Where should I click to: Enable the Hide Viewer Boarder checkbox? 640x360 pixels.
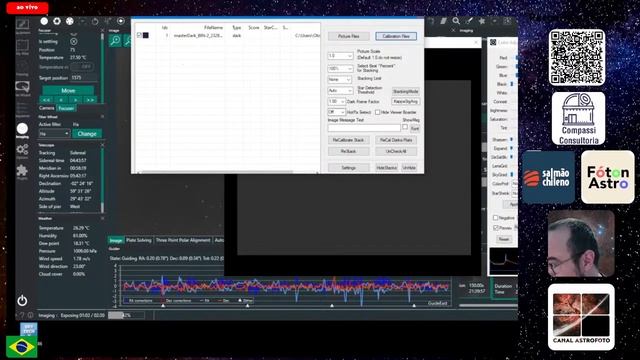(x=378, y=112)
